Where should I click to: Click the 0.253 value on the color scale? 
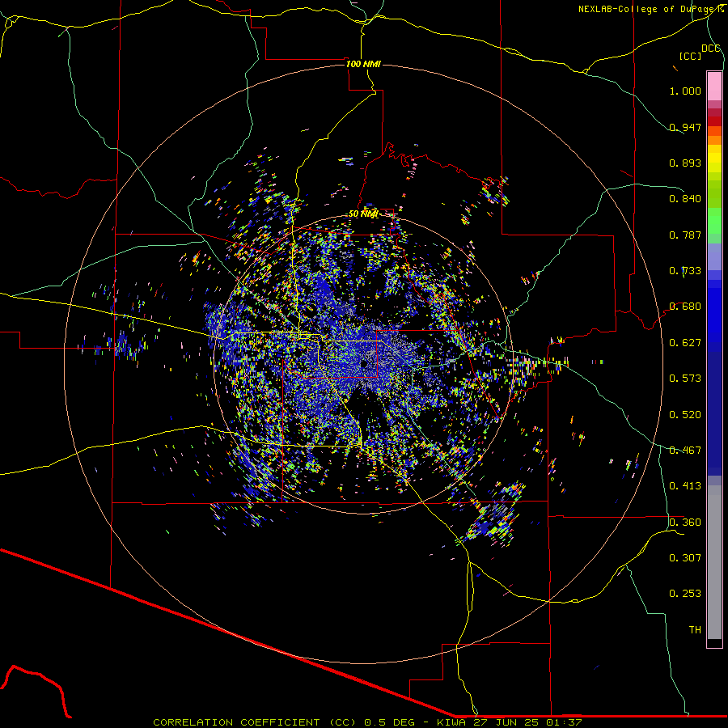click(x=685, y=594)
